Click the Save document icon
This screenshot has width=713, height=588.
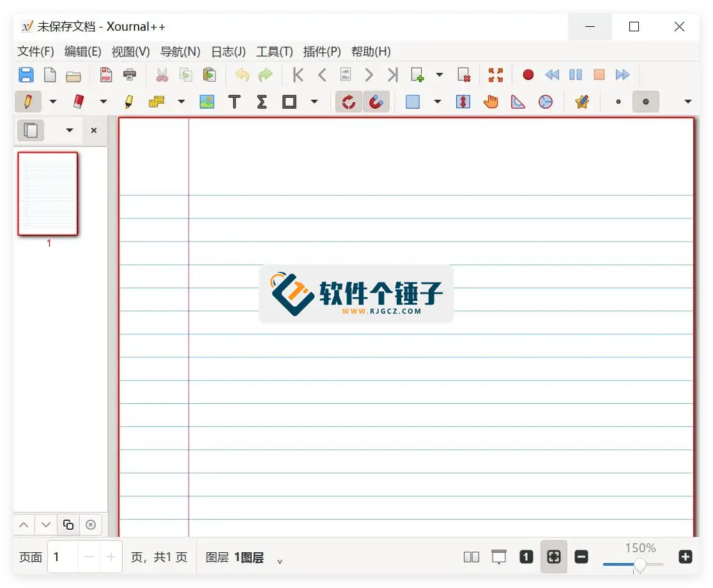point(26,75)
